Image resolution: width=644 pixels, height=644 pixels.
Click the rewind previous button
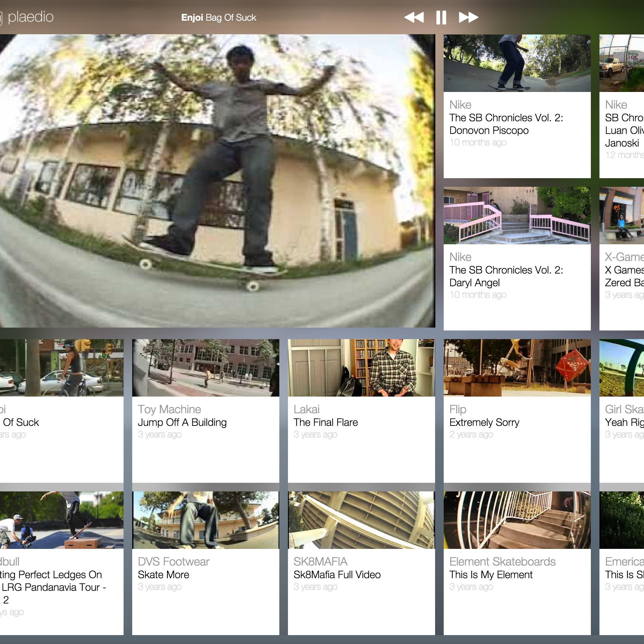tap(414, 17)
